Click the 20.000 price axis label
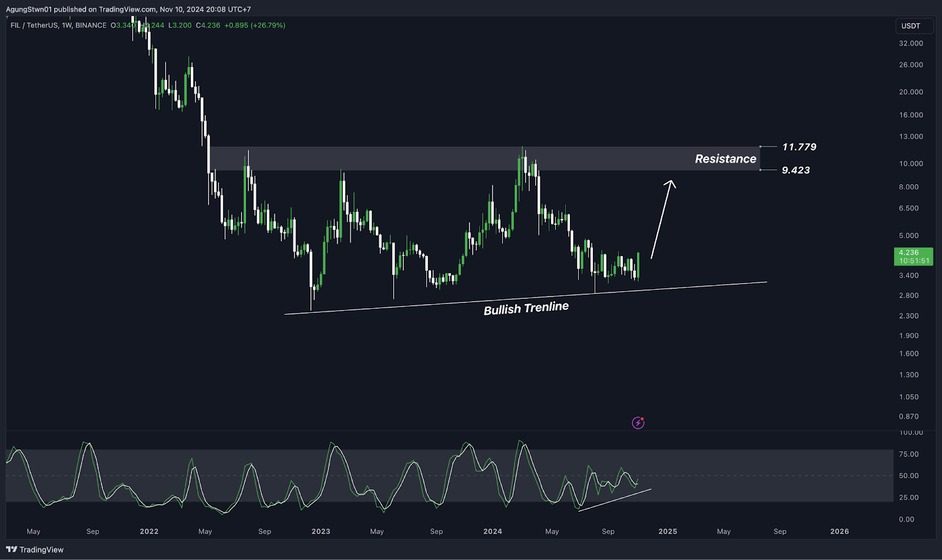This screenshot has width=942, height=560. [x=911, y=92]
